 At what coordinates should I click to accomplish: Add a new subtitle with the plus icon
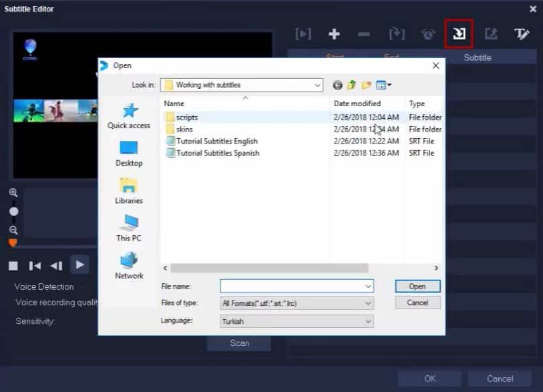[334, 33]
